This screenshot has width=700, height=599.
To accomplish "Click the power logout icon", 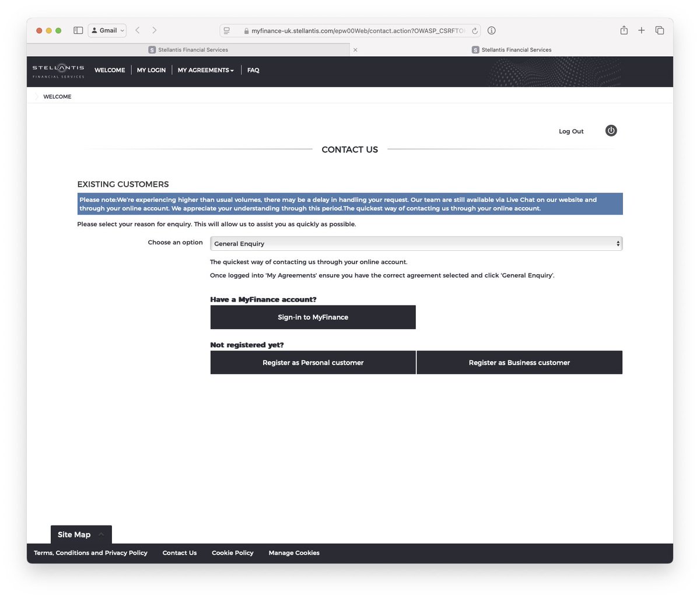I will pos(611,131).
